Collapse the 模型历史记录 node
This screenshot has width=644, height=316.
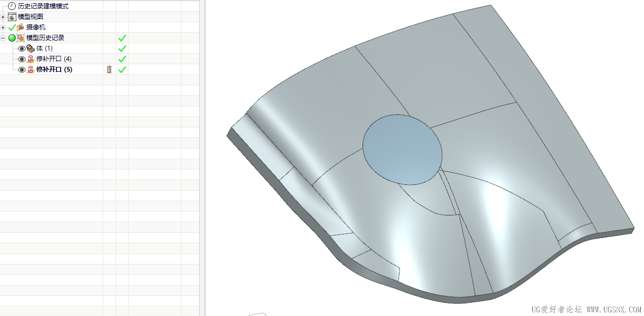3,38
